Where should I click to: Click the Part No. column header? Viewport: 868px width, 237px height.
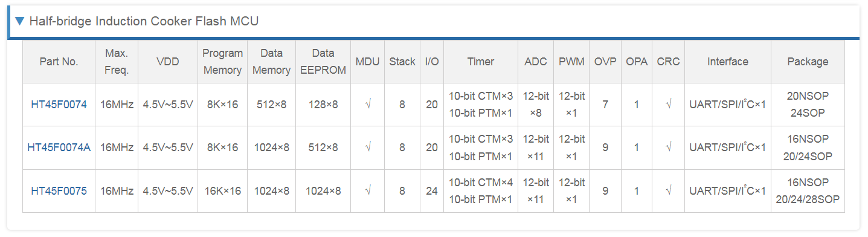pos(59,62)
